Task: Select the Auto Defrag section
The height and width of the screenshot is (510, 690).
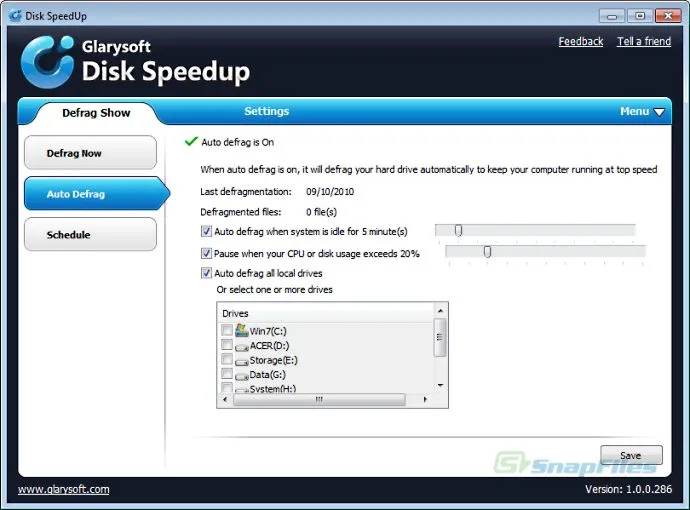Action: 95,194
